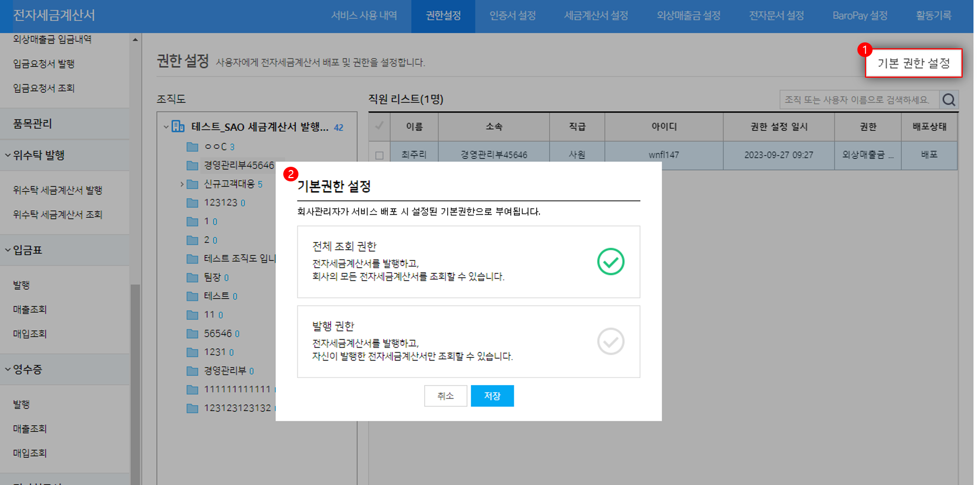Open the 활동기록 tab
The image size is (980, 485).
(x=933, y=16)
